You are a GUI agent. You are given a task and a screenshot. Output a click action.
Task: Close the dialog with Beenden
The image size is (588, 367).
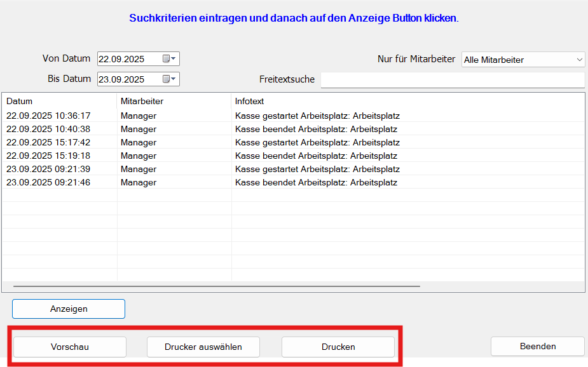(538, 346)
